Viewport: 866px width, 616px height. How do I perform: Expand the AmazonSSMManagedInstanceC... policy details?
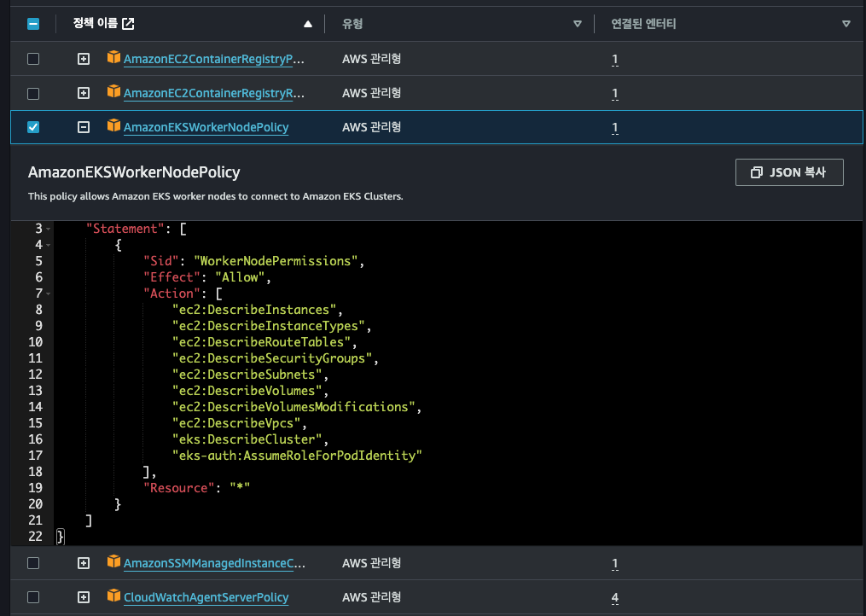84,563
